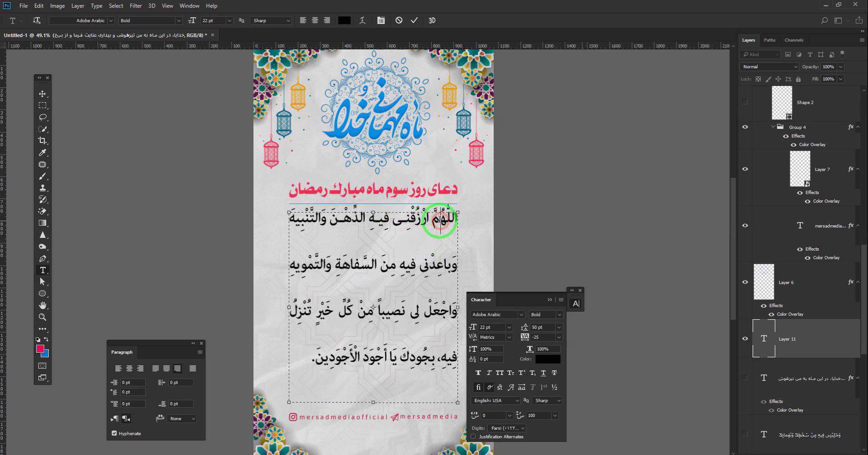The image size is (868, 455).
Task: Select the Gradient tool
Action: pos(42,223)
